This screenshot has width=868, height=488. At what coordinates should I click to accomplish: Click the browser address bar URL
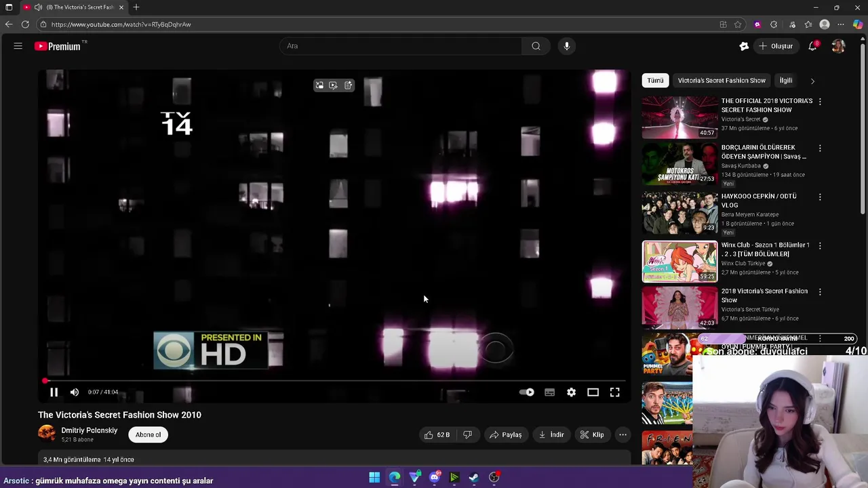click(121, 24)
